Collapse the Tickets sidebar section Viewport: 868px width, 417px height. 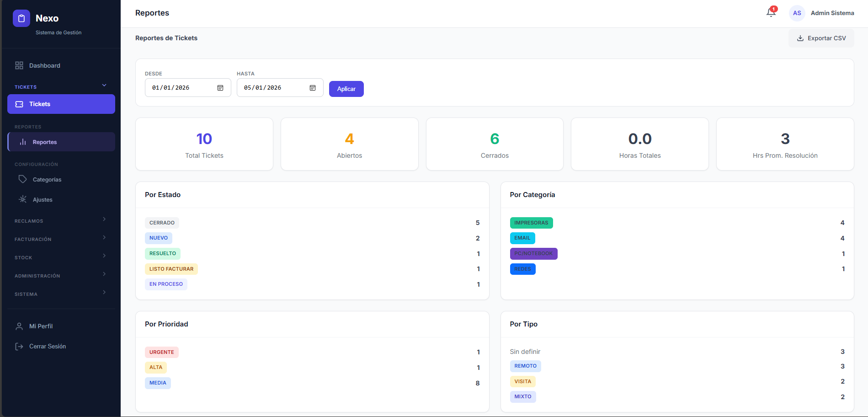104,86
